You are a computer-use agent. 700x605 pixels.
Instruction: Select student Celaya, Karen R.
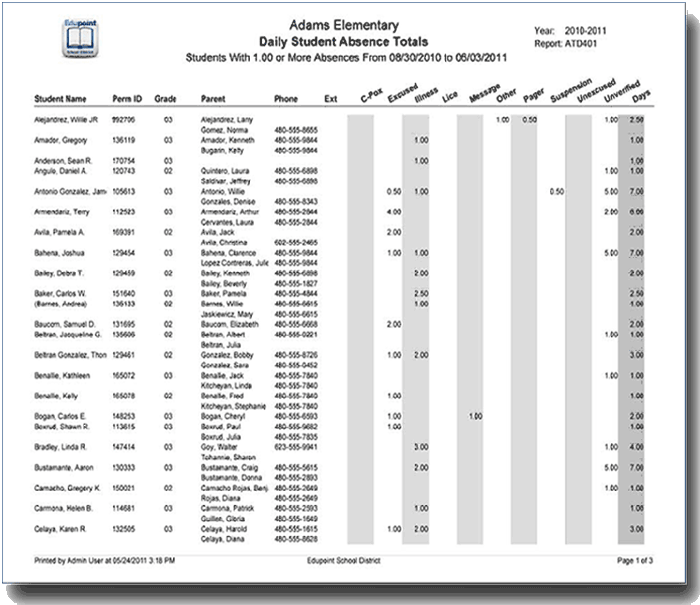pyautogui.click(x=60, y=529)
